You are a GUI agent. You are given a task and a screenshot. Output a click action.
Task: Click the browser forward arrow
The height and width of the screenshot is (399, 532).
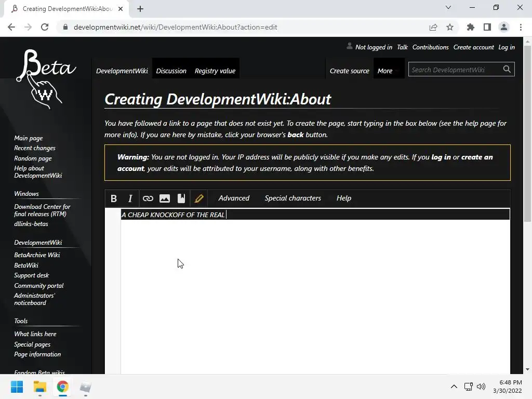(x=28, y=27)
